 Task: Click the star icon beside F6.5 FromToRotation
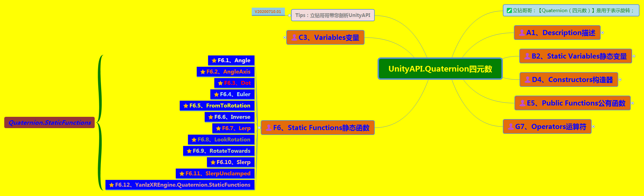[186, 106]
